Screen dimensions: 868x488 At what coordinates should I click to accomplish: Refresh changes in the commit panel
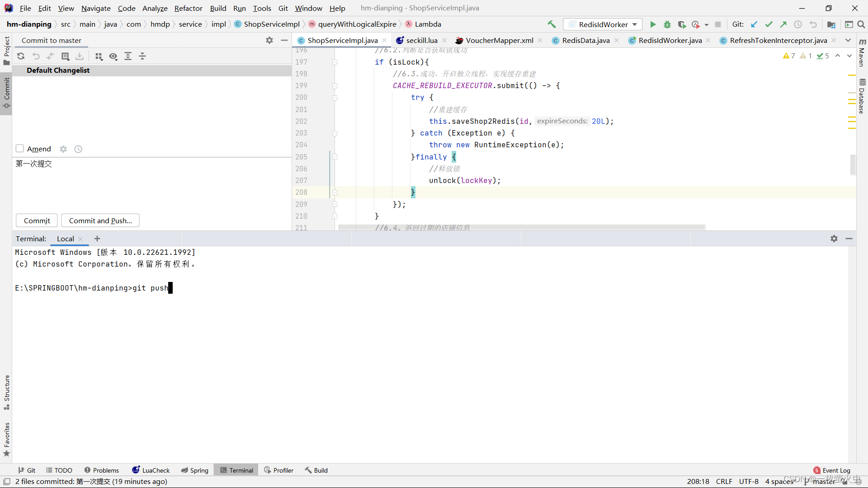(x=21, y=56)
